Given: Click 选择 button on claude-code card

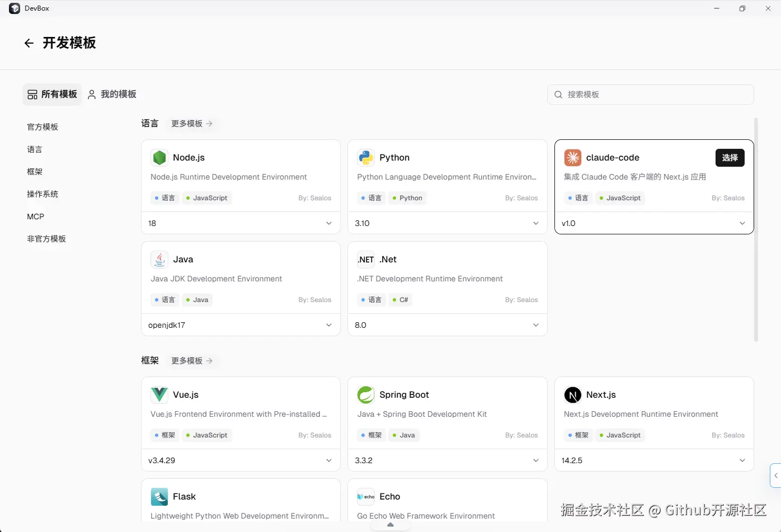Looking at the screenshot, I should click(730, 158).
